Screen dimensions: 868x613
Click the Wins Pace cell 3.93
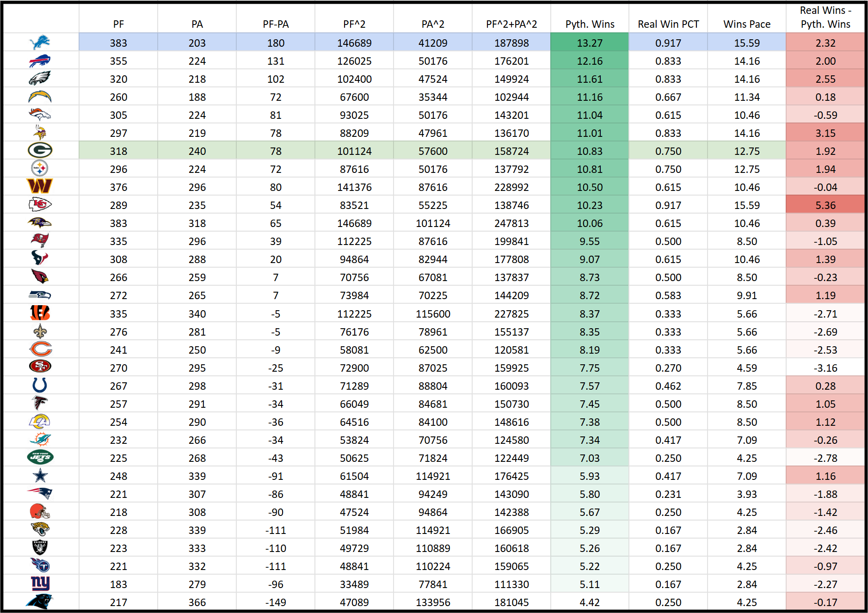tap(747, 494)
